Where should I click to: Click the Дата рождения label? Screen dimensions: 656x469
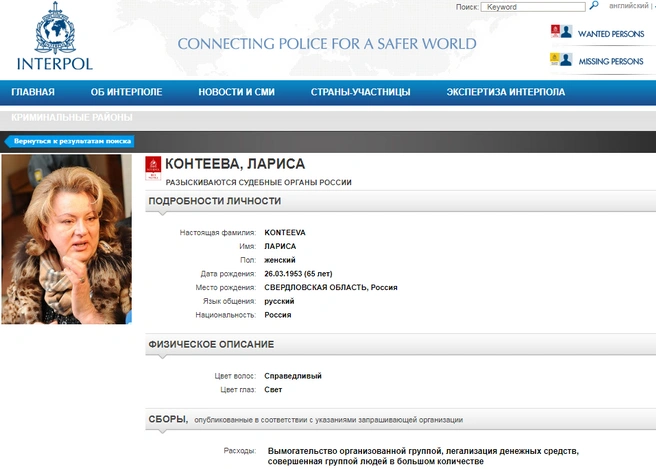(228, 274)
